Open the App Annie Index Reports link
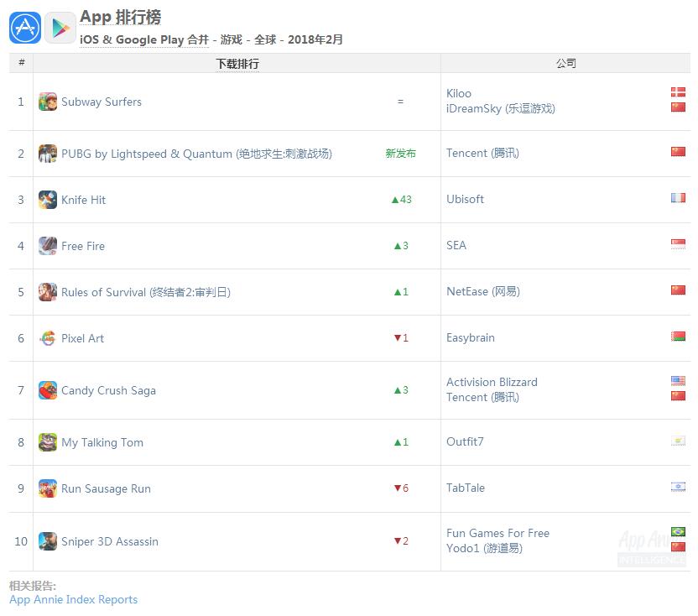The height and width of the screenshot is (616, 698). pos(74,599)
